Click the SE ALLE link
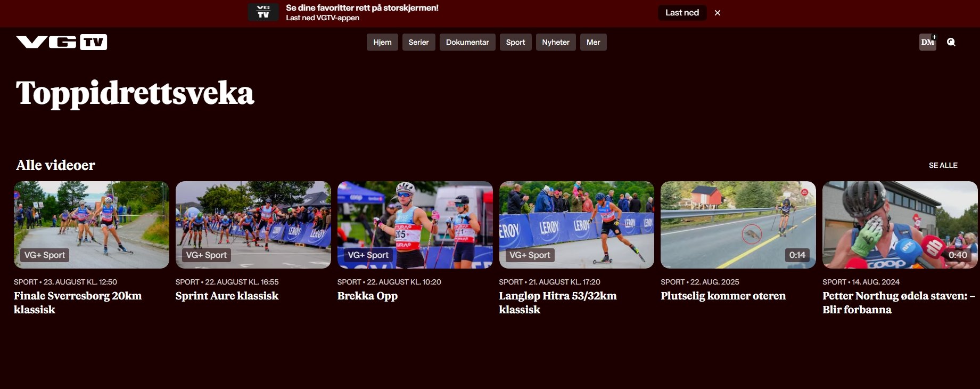The width and height of the screenshot is (980, 389). coord(943,165)
